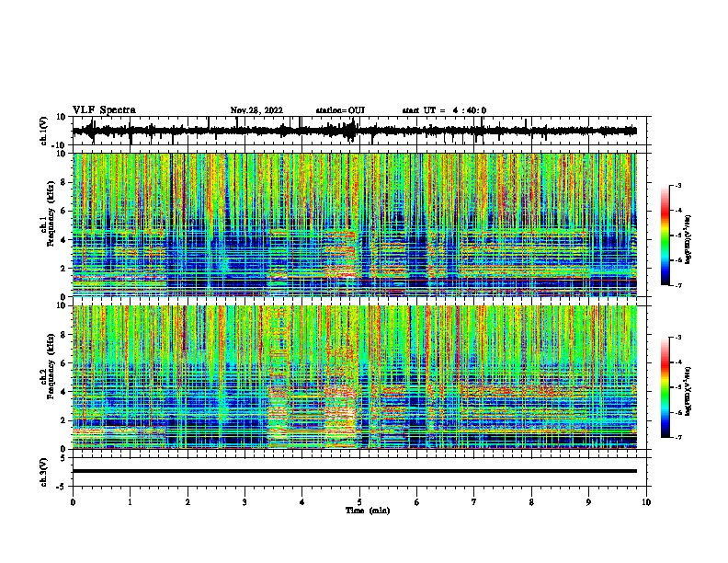Click the "6" tick on ch.1 frequency axis
This screenshot has height=563, width=728.
coord(64,212)
